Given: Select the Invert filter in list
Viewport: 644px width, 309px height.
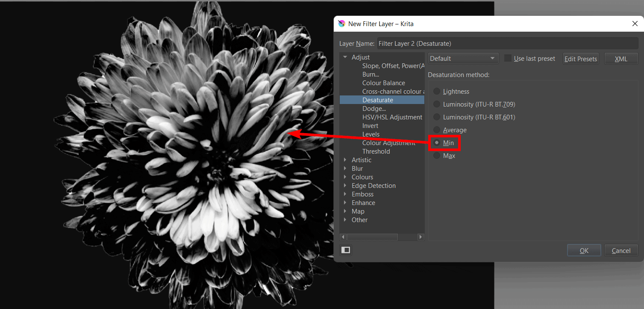Looking at the screenshot, I should click(x=370, y=126).
